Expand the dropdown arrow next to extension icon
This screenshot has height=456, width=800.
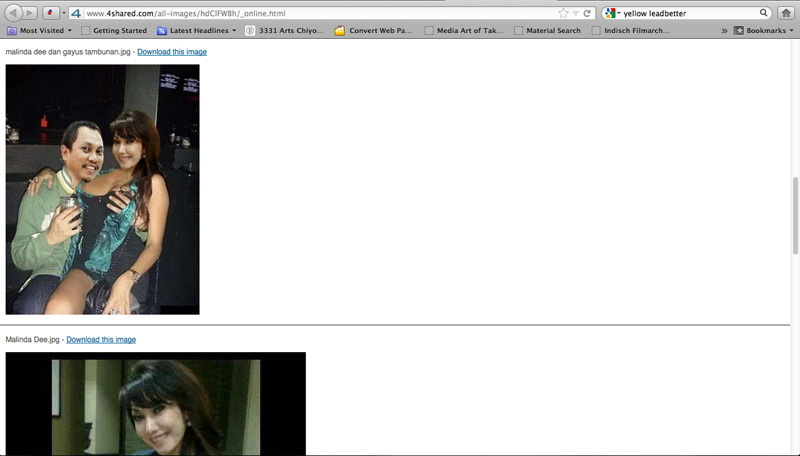click(64, 13)
